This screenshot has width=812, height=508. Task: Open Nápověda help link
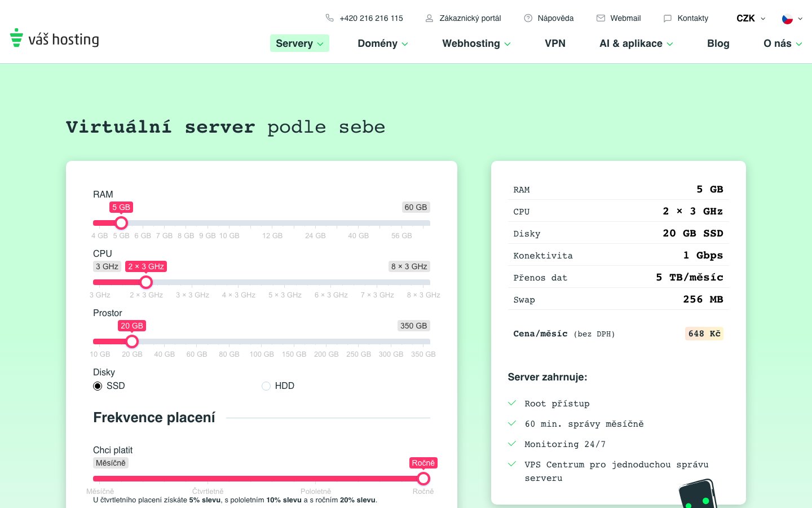tap(555, 18)
